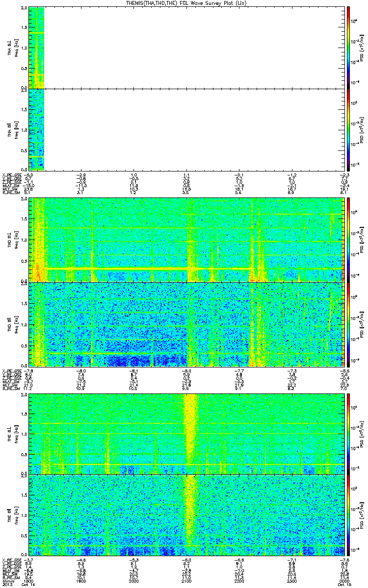Click the "2013" year label
368x588 pixels.
pyautogui.click(x=6, y=584)
